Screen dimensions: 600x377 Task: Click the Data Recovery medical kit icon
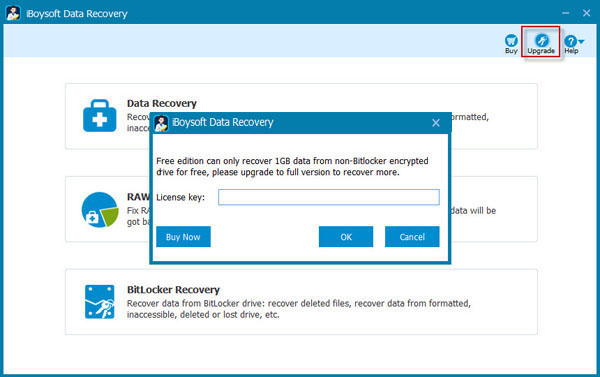[x=99, y=116]
